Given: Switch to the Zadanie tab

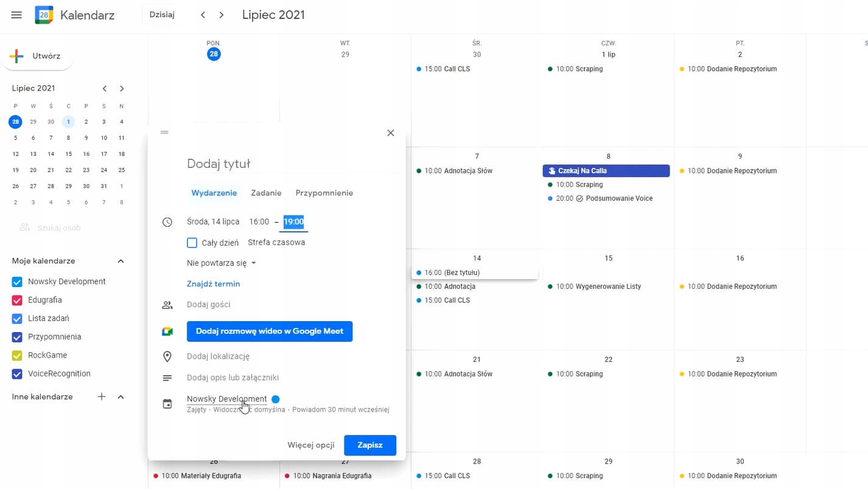Looking at the screenshot, I should [266, 193].
